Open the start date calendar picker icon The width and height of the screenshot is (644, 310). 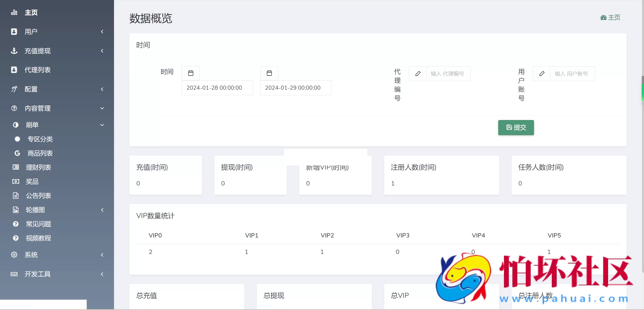[191, 73]
